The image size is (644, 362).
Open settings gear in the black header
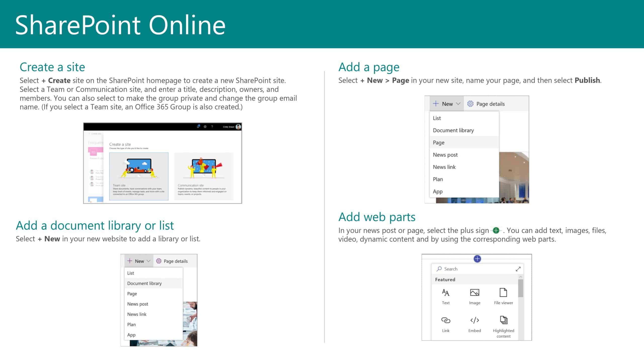pos(205,127)
